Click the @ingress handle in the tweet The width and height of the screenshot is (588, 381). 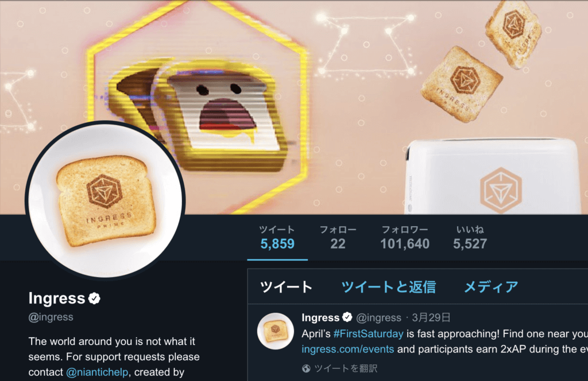click(378, 318)
